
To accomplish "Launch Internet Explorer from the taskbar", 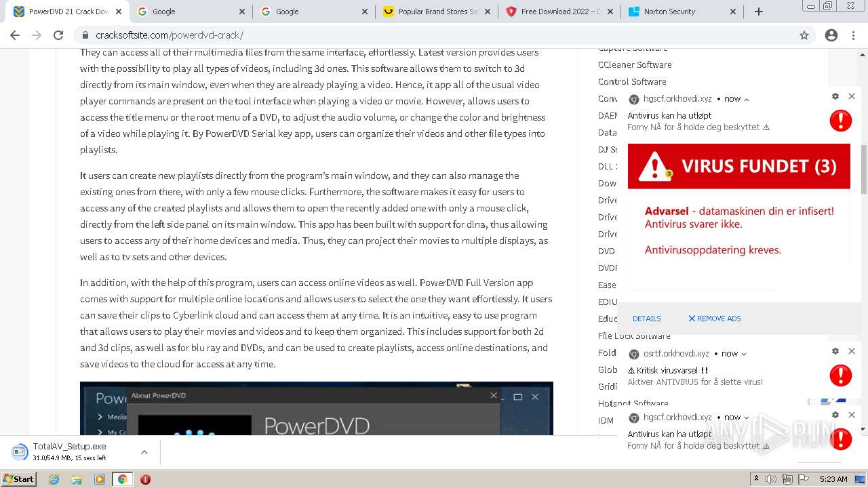I will click(x=54, y=479).
